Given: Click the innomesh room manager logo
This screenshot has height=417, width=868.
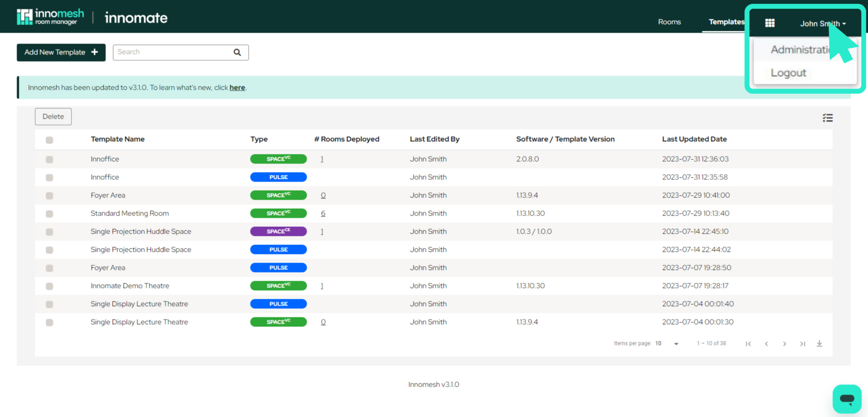Looking at the screenshot, I should [50, 17].
